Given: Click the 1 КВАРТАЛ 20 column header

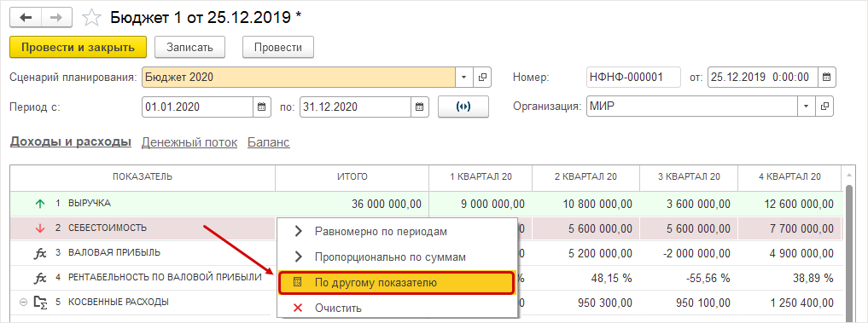Looking at the screenshot, I should click(481, 177).
